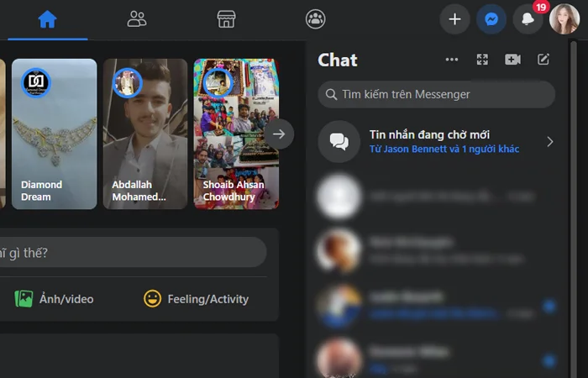Open Chat options three-dots menu
The height and width of the screenshot is (378, 588).
pos(452,60)
